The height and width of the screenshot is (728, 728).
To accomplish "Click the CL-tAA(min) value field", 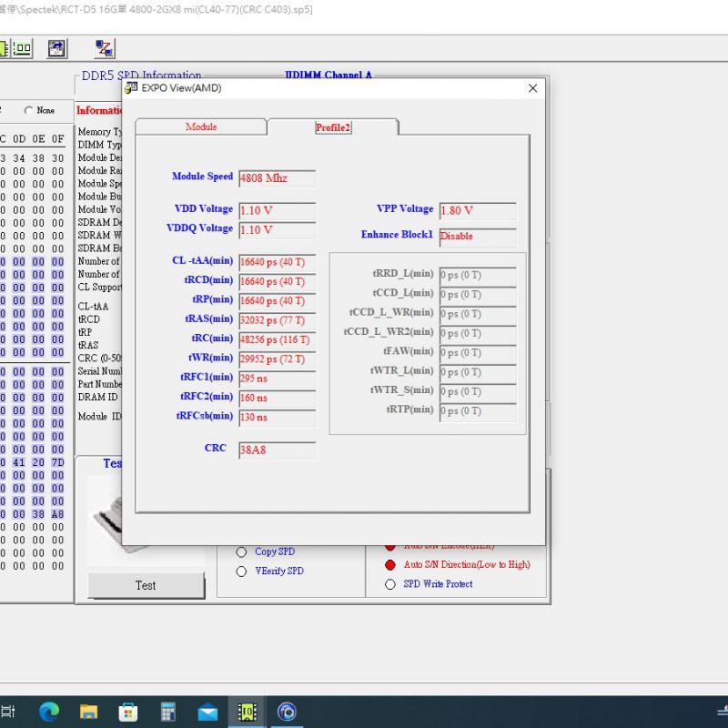I will coord(278,262).
